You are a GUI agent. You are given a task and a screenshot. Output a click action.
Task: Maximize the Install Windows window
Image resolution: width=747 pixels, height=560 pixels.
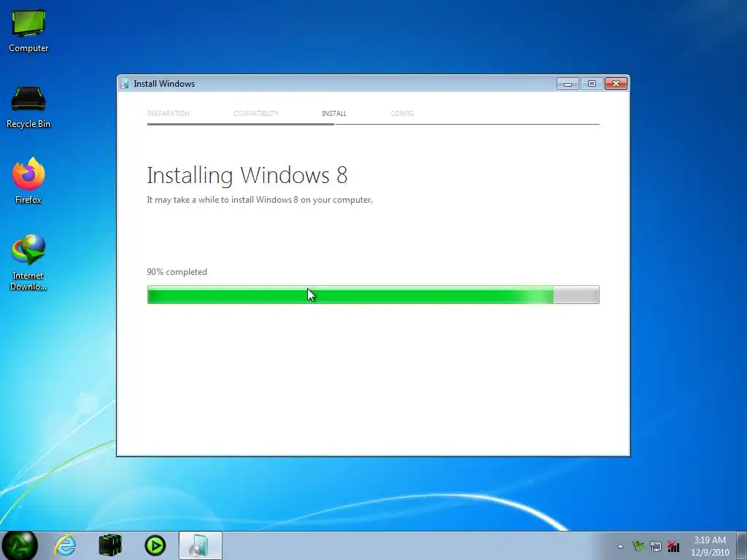tap(592, 84)
